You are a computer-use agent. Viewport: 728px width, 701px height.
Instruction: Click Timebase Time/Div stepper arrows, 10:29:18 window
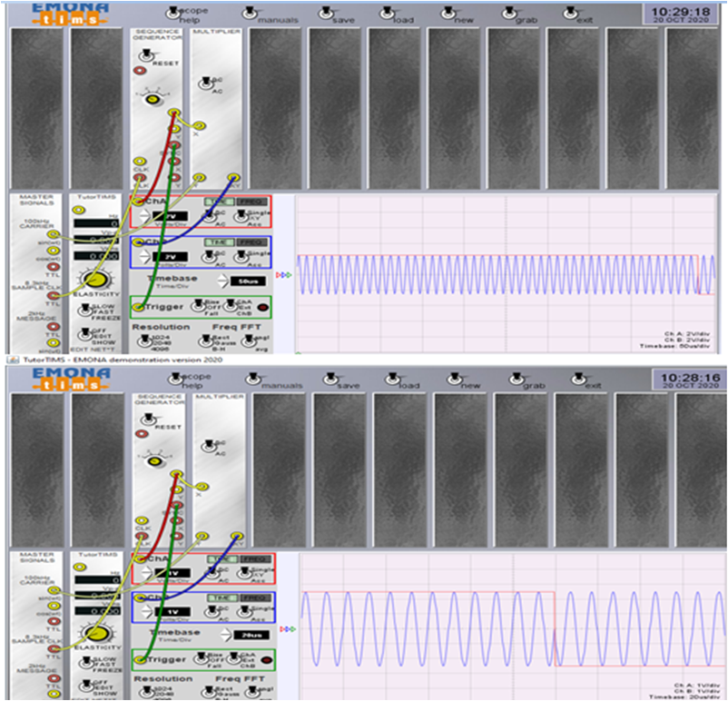(x=223, y=281)
